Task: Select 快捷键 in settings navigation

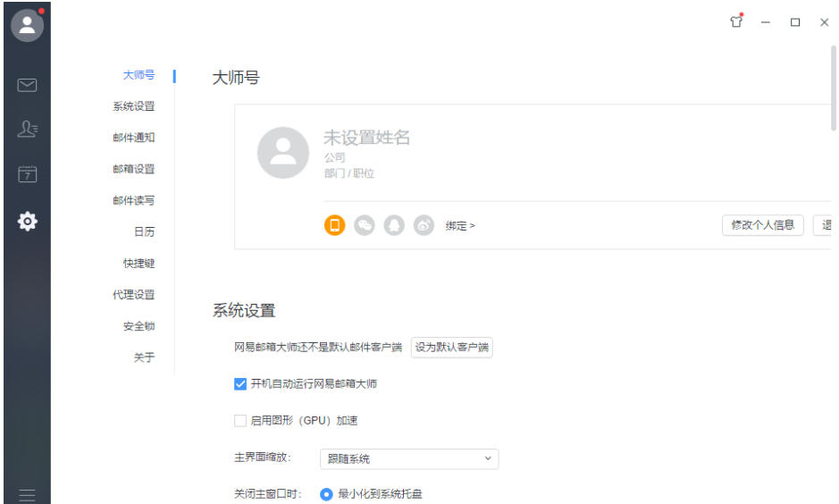Action: (138, 264)
